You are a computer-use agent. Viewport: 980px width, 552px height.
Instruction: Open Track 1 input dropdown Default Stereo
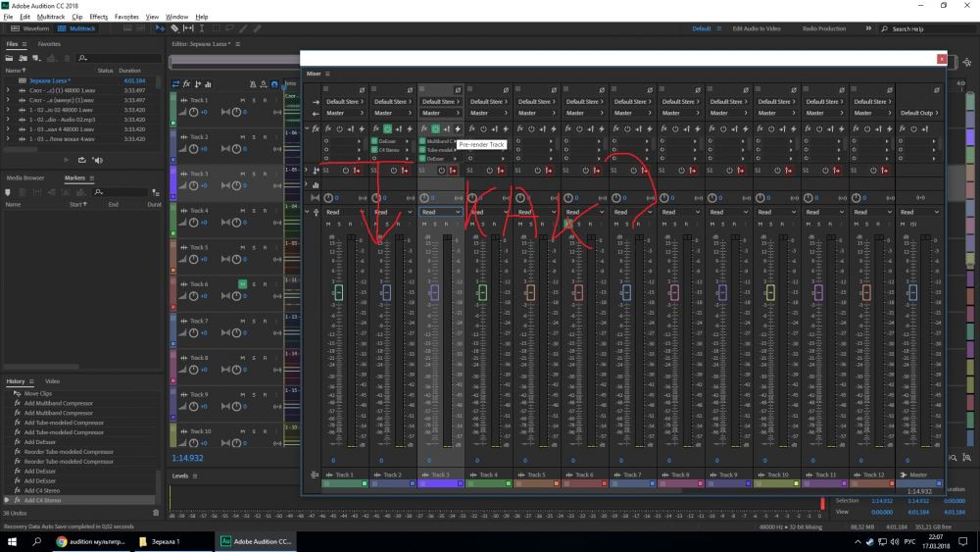tap(344, 101)
